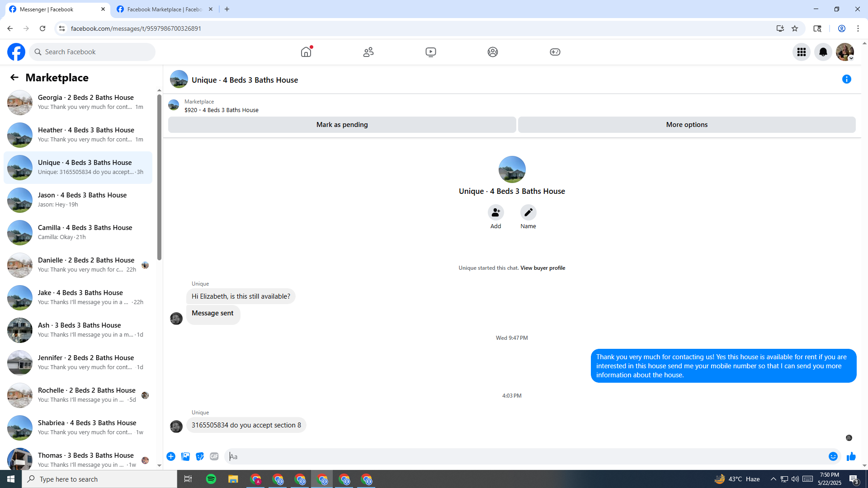This screenshot has width=868, height=488.
Task: Select the Unique 4 Beds 3 Baths conversation
Action: click(x=78, y=168)
